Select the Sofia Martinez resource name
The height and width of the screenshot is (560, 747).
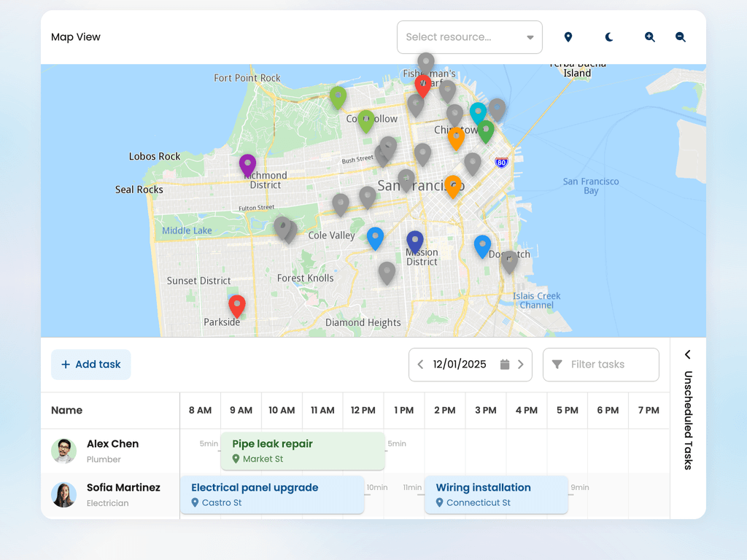coord(123,488)
